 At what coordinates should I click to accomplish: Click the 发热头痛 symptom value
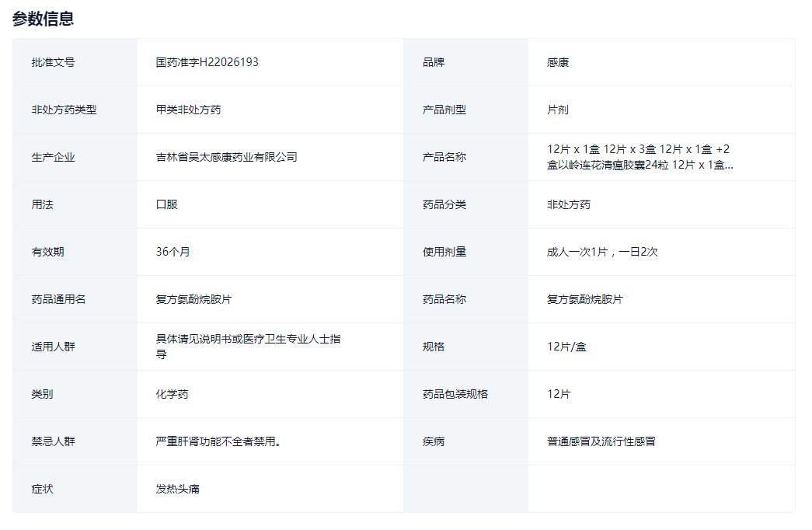pos(177,489)
